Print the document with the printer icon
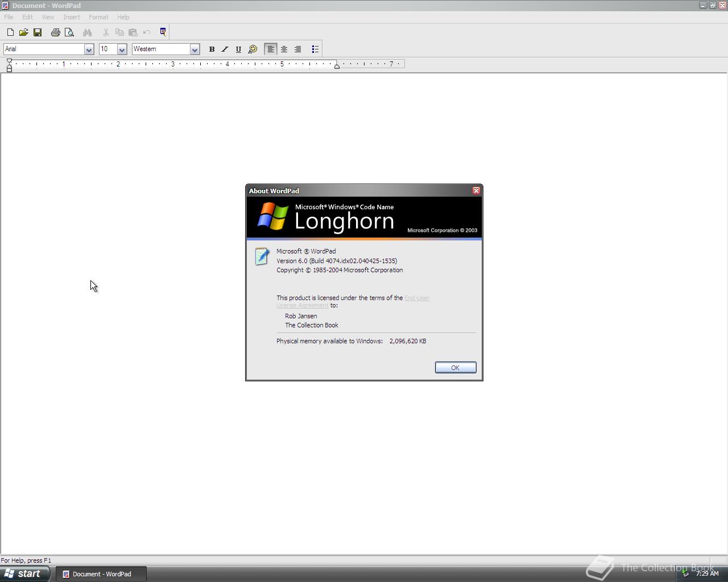This screenshot has width=728, height=582. click(56, 32)
